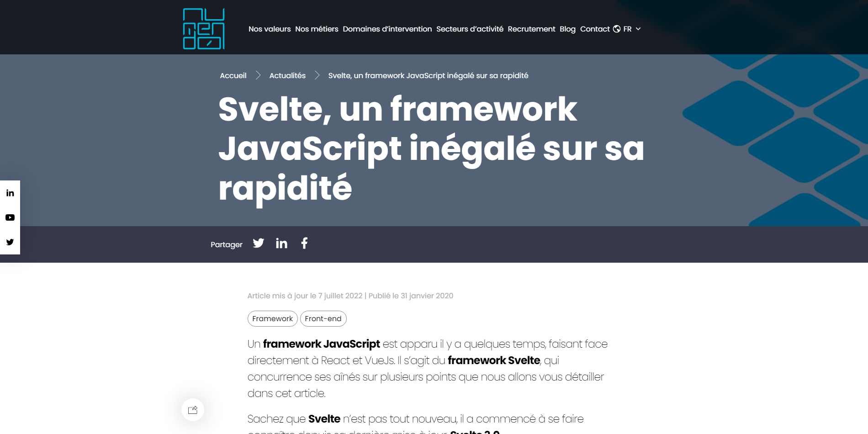This screenshot has width=868, height=434.
Task: Select the Front-end tag
Action: [323, 318]
